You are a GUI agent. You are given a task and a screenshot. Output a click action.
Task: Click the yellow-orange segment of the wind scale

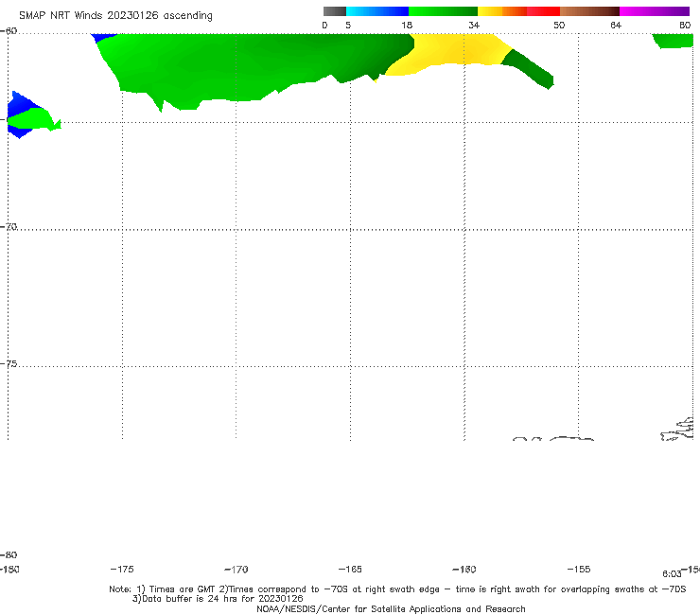[501, 11]
